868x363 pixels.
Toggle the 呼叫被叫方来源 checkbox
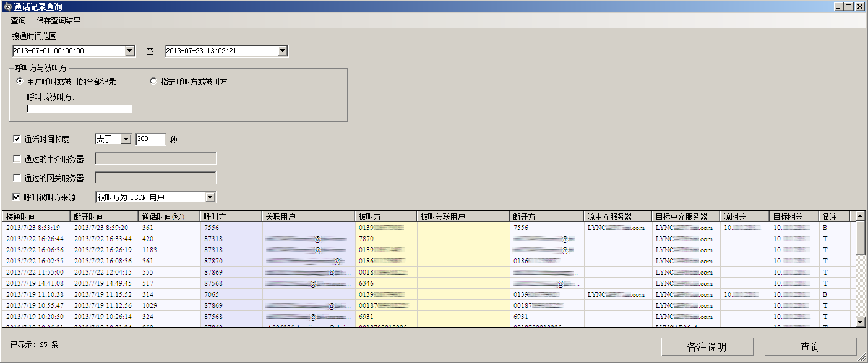coord(17,197)
